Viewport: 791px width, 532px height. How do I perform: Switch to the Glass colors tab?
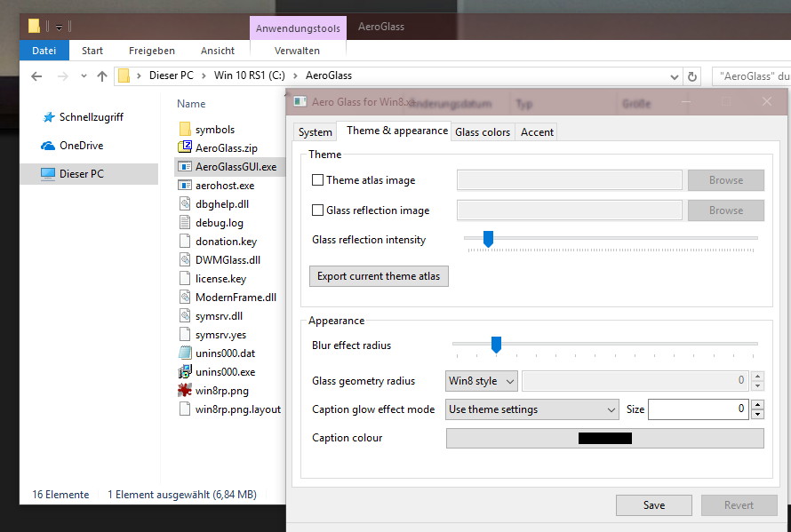[x=483, y=132]
